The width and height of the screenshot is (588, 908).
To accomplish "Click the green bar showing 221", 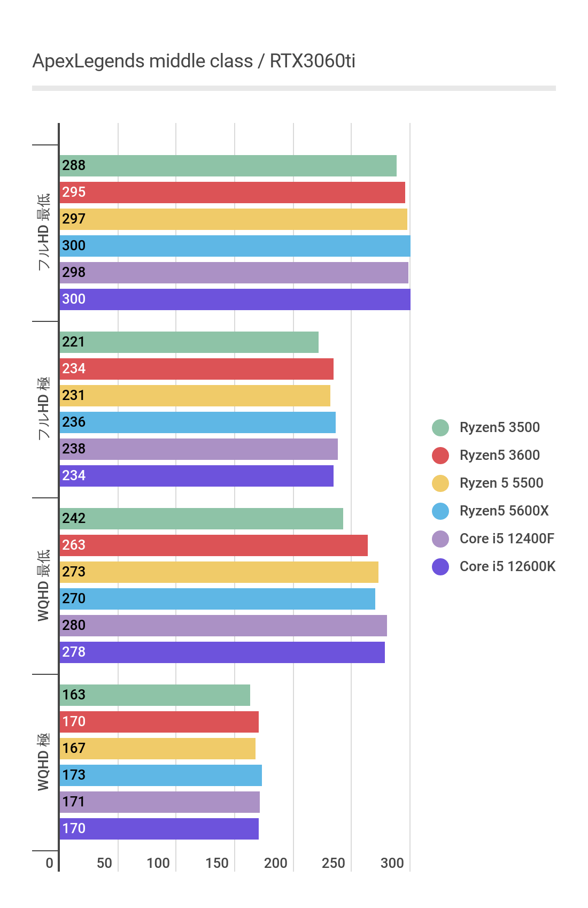I will [189, 342].
